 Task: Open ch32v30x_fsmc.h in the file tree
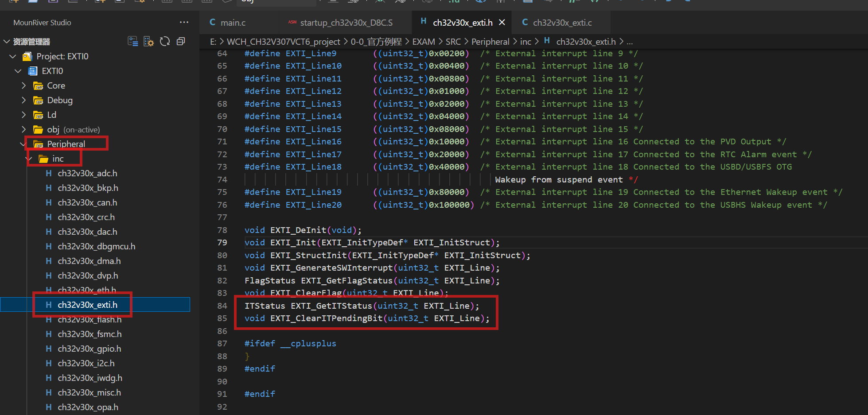[90, 334]
